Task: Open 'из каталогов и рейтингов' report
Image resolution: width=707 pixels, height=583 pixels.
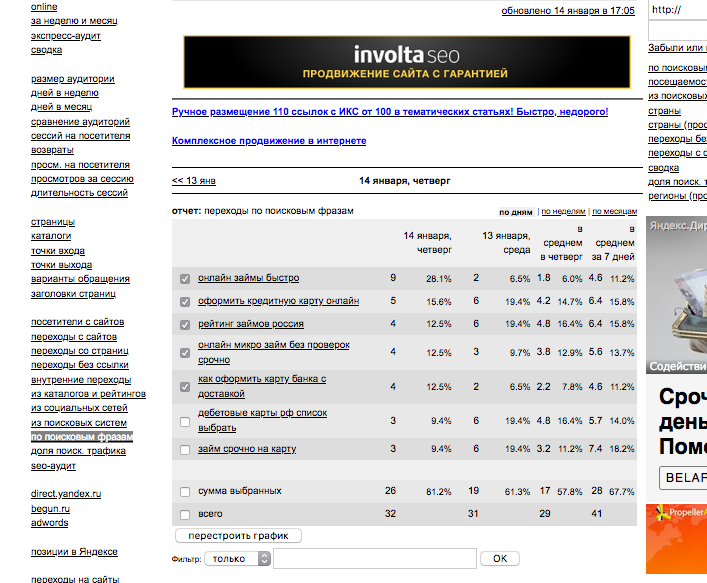Action: point(88,394)
